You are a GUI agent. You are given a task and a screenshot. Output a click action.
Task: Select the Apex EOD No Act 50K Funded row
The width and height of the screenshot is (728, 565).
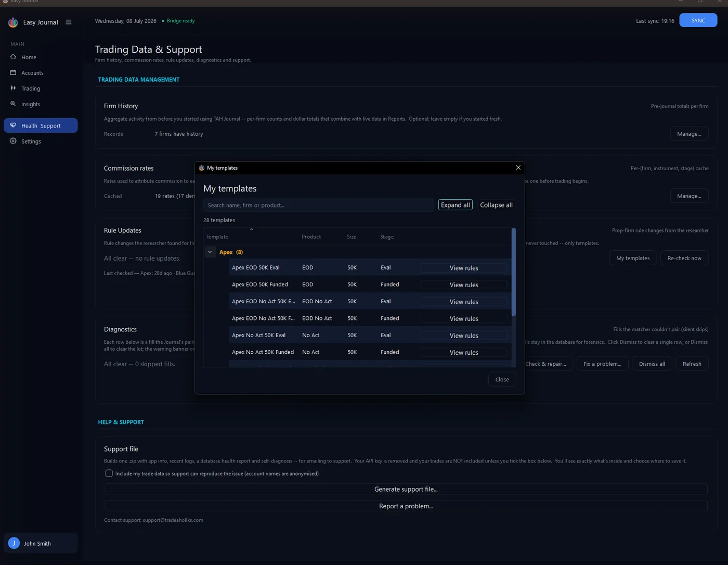pos(370,318)
